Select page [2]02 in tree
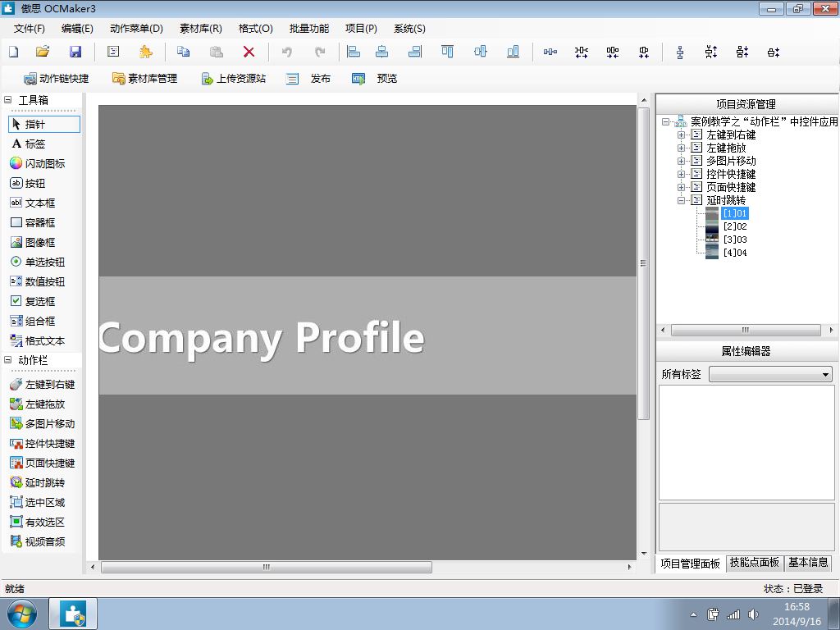Viewport: 840px width, 630px height. click(734, 226)
